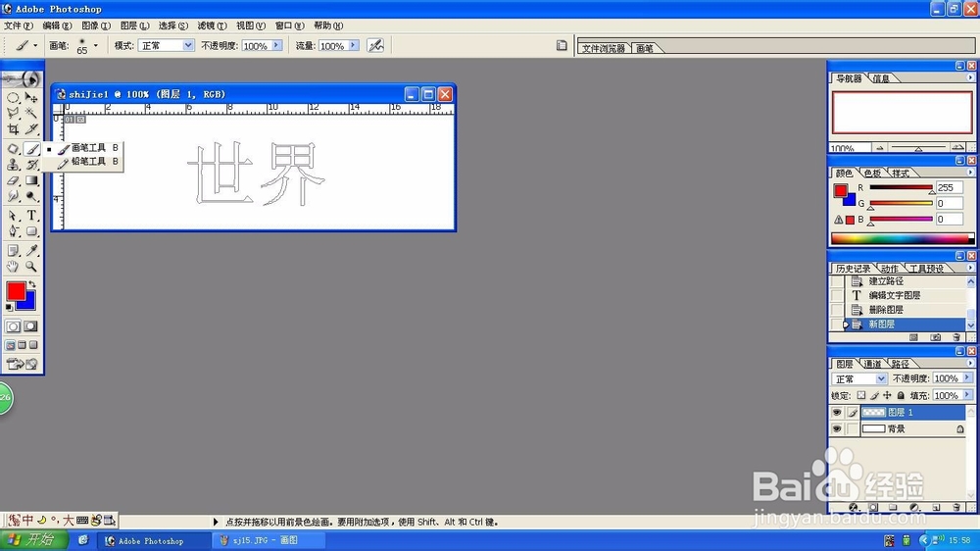Select the History Brush tool

31,165
